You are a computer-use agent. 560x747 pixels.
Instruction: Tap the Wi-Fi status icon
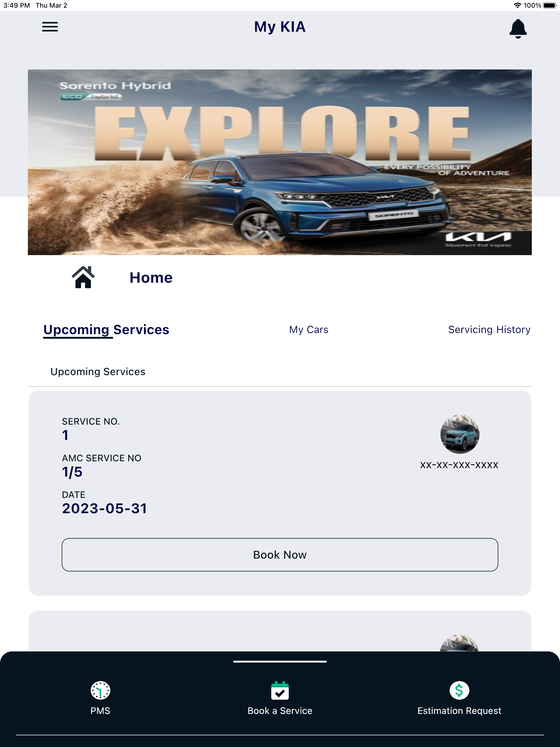click(x=517, y=5)
